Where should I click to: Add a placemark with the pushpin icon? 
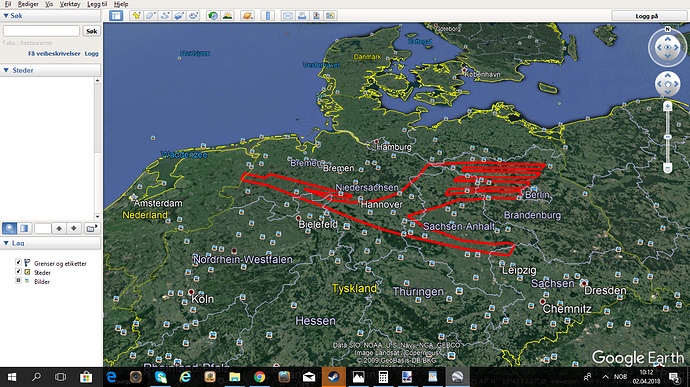(x=136, y=15)
